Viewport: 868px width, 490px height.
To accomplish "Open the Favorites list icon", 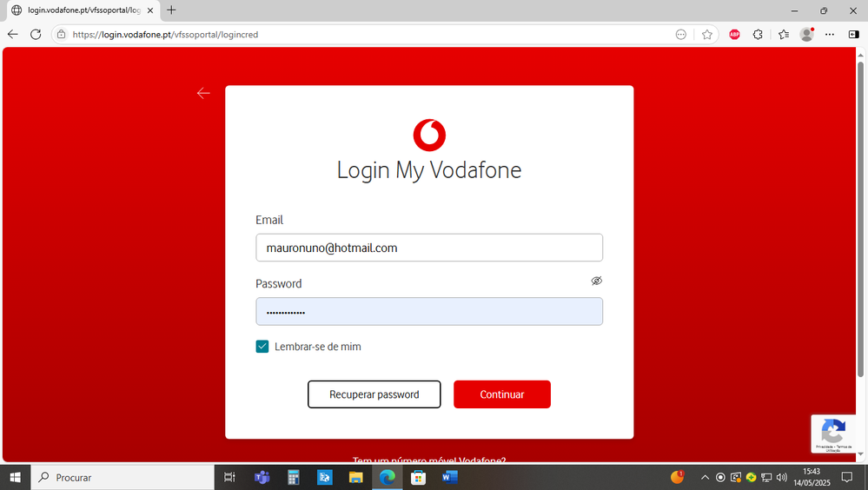I will (x=784, y=35).
